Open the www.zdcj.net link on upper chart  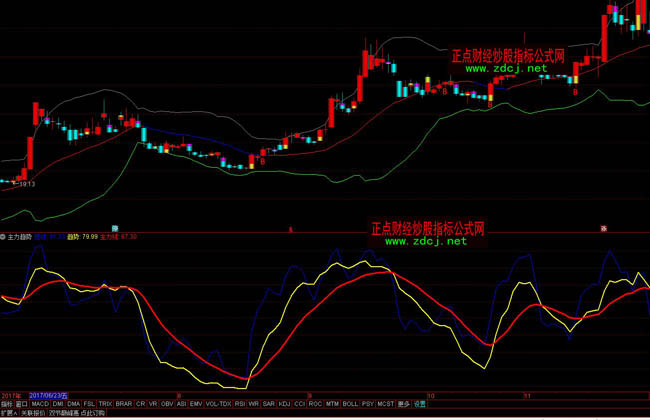505,69
